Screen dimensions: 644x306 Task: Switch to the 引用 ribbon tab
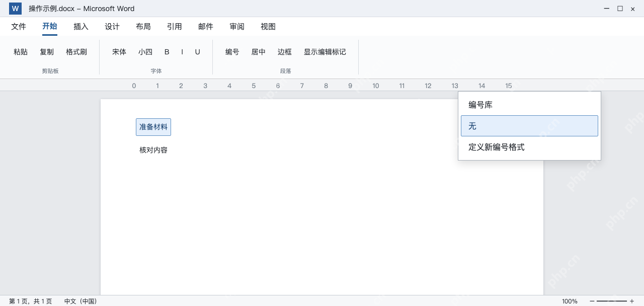click(175, 27)
